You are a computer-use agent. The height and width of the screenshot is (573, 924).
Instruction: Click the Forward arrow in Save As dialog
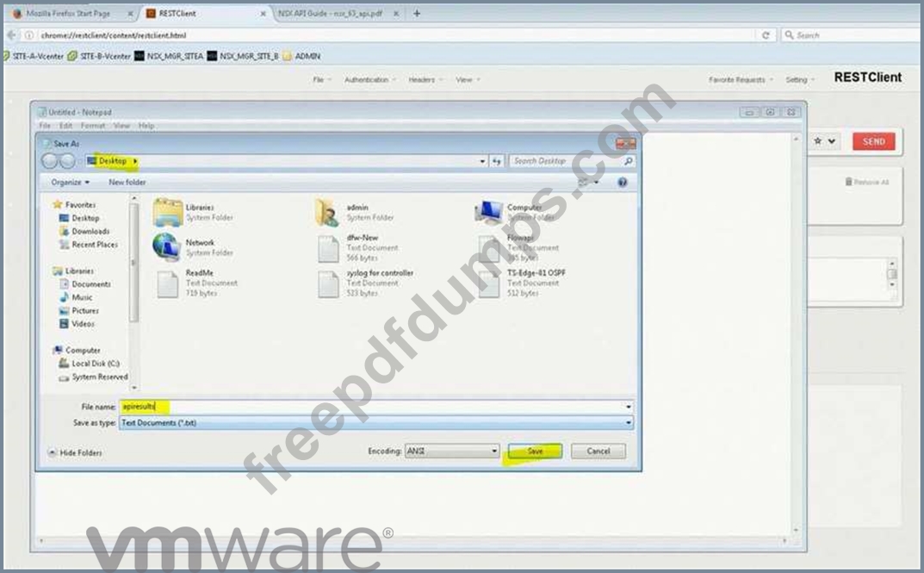67,161
